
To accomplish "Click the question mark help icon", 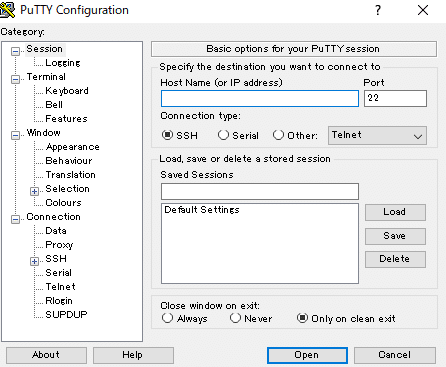I will coord(378,10).
